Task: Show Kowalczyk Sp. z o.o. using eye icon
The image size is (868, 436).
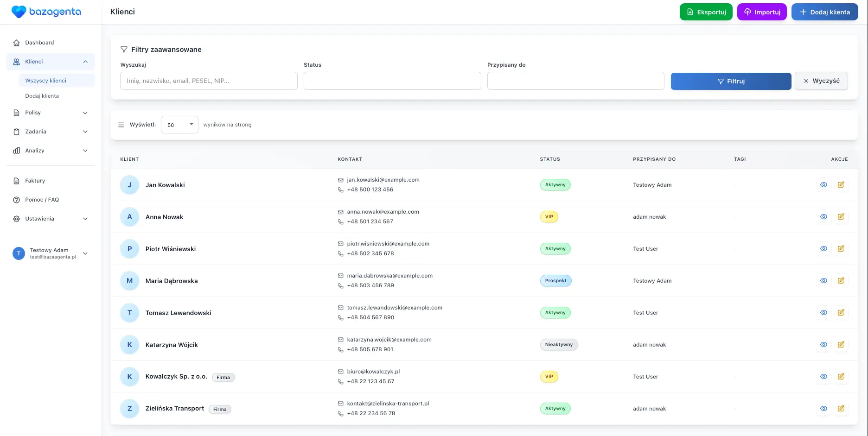Action: (x=823, y=377)
